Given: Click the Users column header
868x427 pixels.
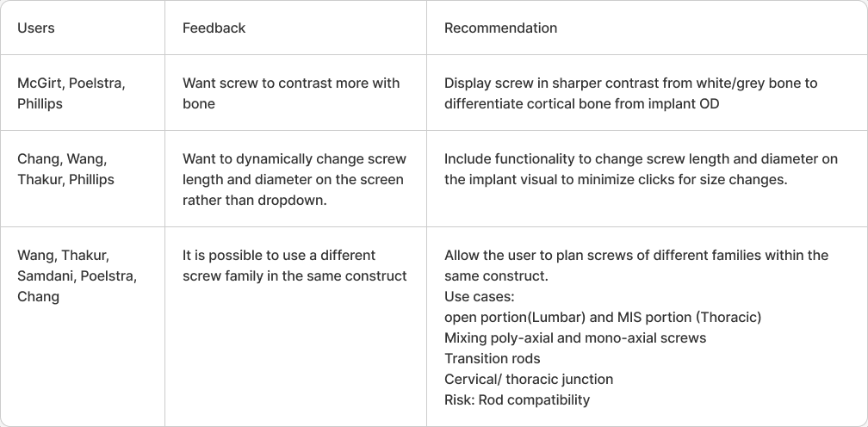Looking at the screenshot, I should coord(36,28).
